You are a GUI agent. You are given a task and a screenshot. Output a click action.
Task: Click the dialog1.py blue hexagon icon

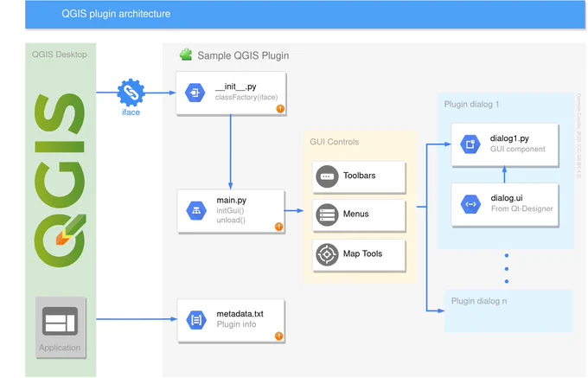click(470, 144)
